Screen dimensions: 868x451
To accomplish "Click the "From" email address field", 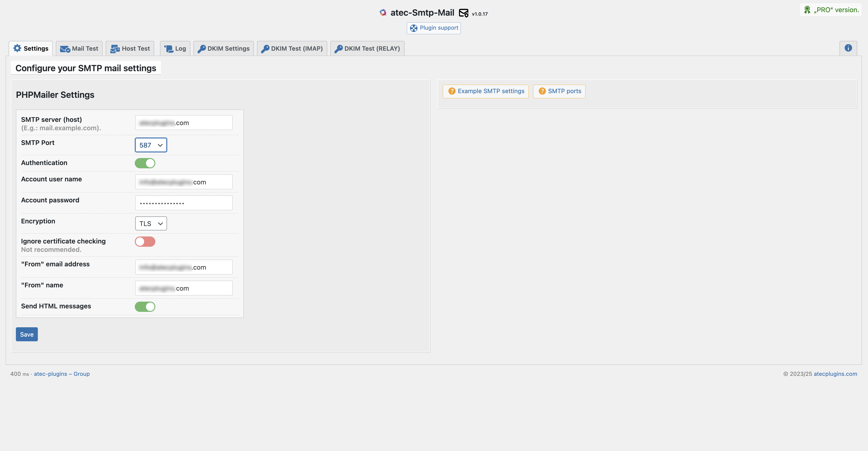I will pos(184,267).
